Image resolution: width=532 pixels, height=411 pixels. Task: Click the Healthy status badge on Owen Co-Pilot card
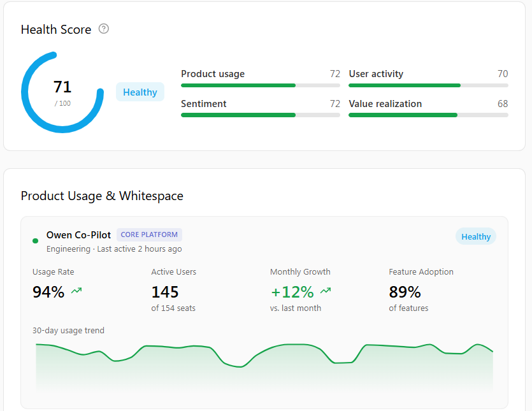click(476, 236)
